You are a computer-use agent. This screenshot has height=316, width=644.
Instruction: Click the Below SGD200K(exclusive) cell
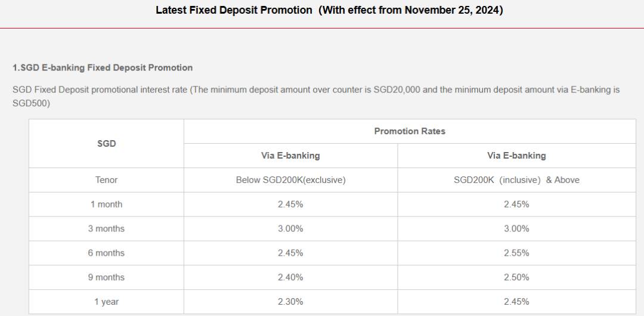pos(291,180)
